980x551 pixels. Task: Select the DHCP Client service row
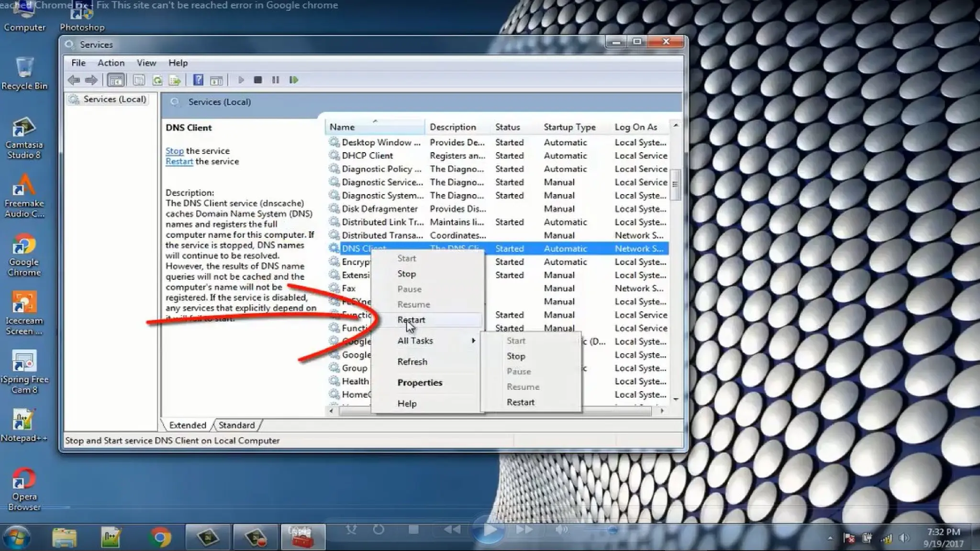click(x=367, y=155)
